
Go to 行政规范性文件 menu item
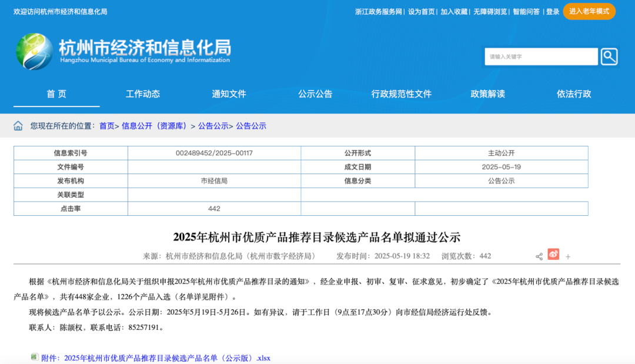(x=402, y=94)
